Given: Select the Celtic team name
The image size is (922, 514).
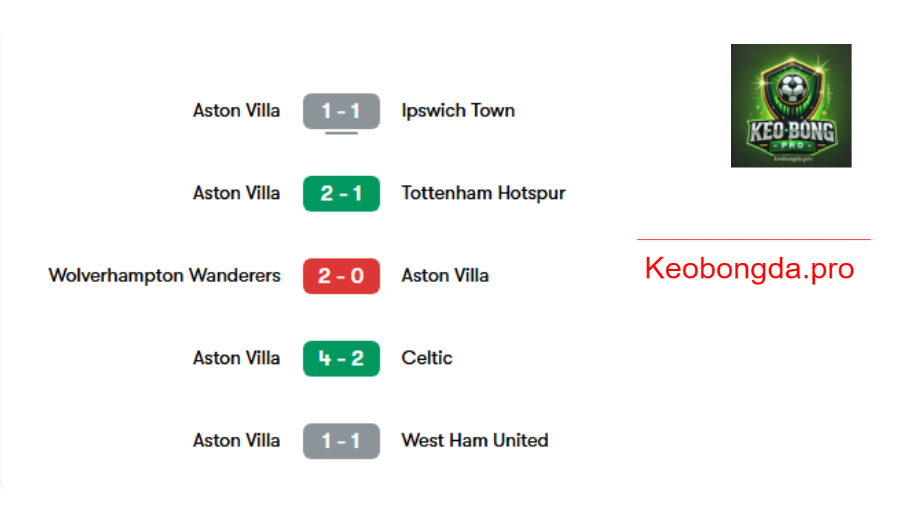Looking at the screenshot, I should click(426, 358).
